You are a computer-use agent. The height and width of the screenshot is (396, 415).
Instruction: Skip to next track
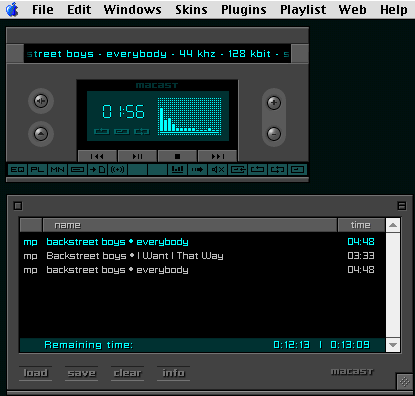click(x=217, y=156)
